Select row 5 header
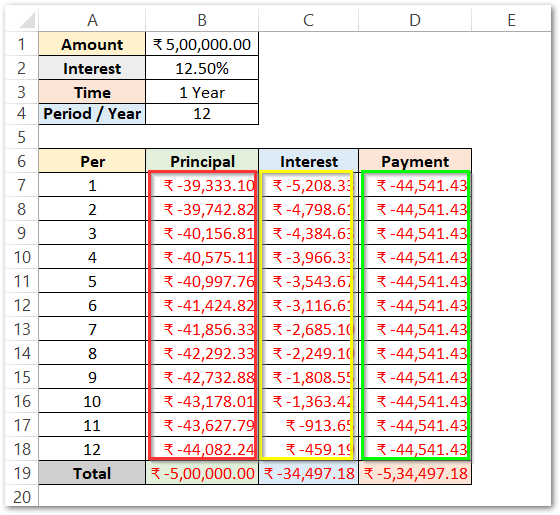The image size is (560, 515). [x=21, y=137]
